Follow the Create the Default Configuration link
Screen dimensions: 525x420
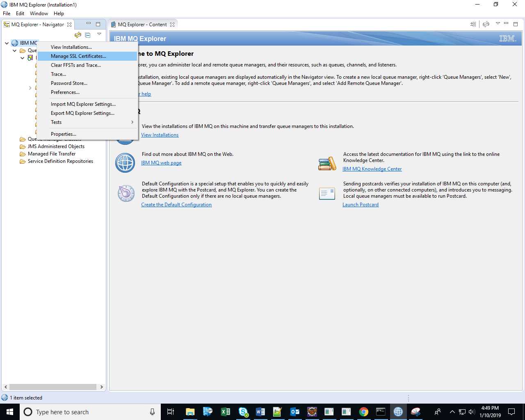pos(176,205)
